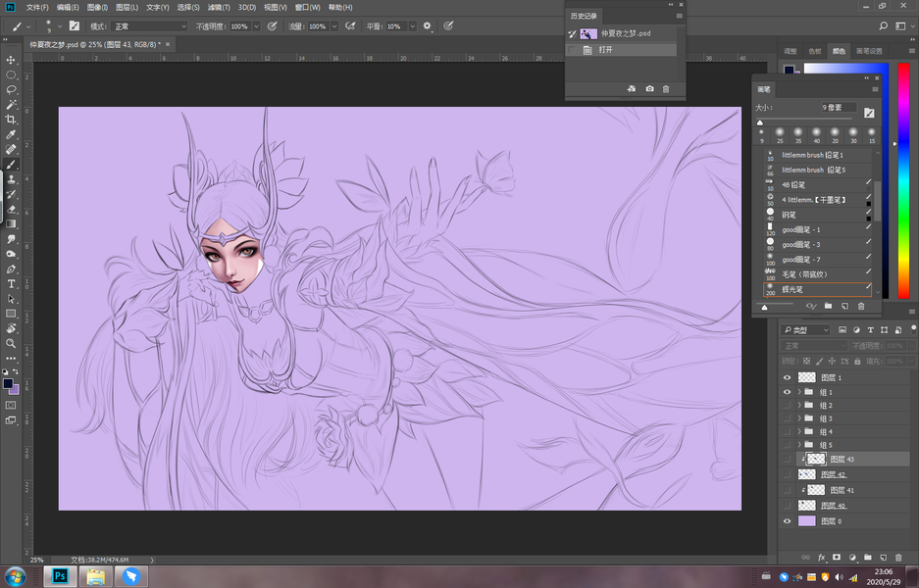Select 打开 history state
The width and height of the screenshot is (919, 588).
(x=621, y=50)
